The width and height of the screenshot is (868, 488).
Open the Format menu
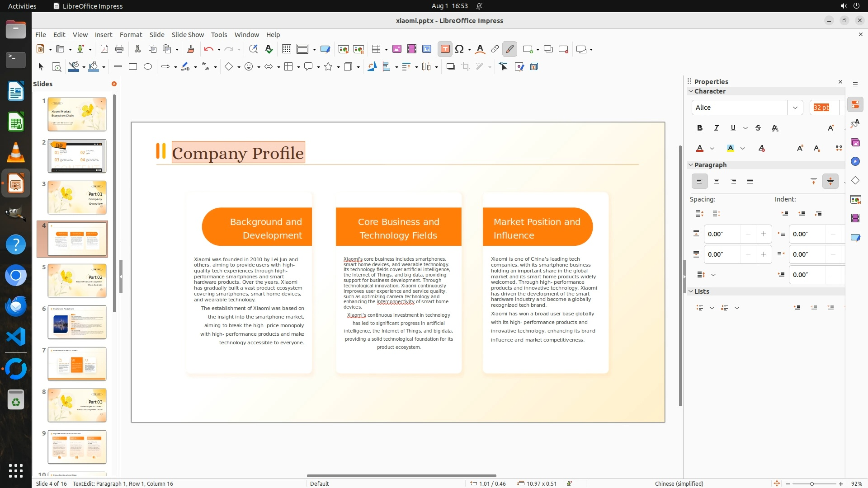click(131, 35)
